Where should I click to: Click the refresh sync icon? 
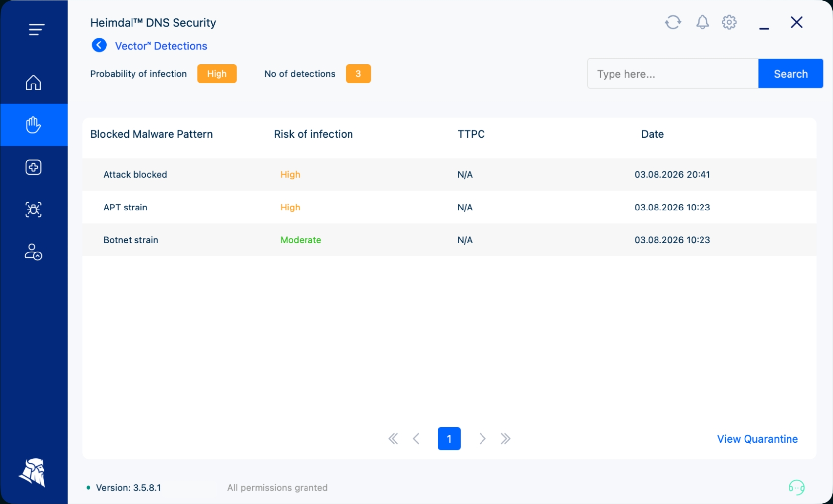coord(673,22)
